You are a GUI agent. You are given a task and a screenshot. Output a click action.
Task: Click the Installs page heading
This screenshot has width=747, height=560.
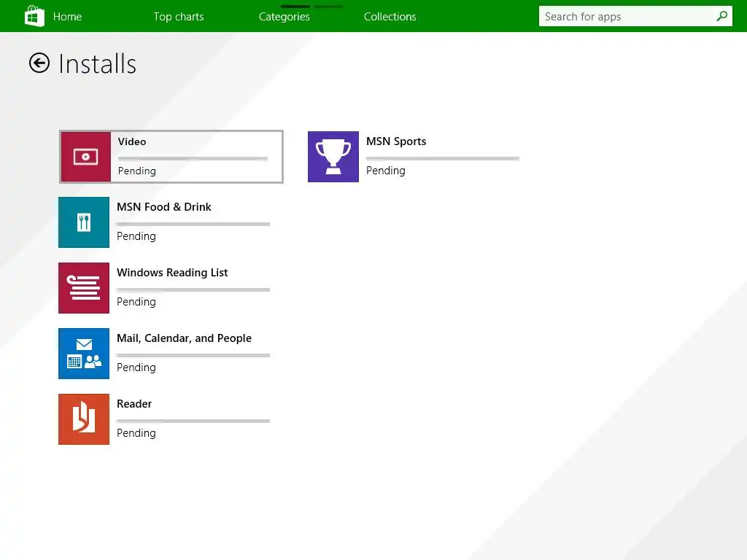pyautogui.click(x=98, y=64)
